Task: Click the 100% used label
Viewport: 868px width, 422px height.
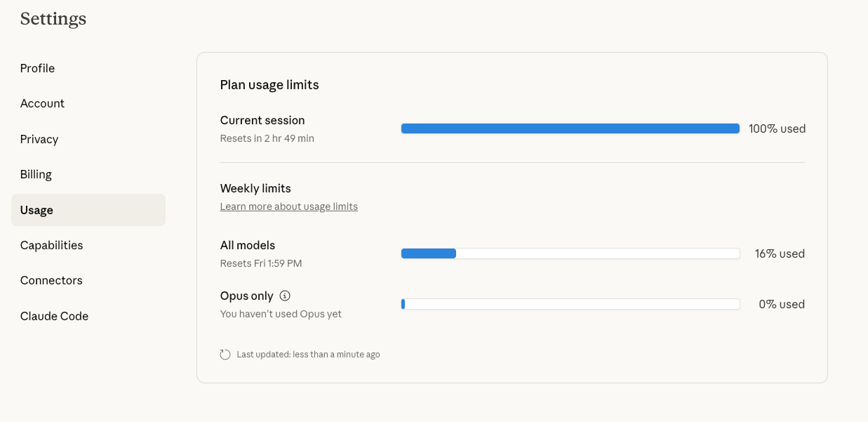Action: click(777, 128)
